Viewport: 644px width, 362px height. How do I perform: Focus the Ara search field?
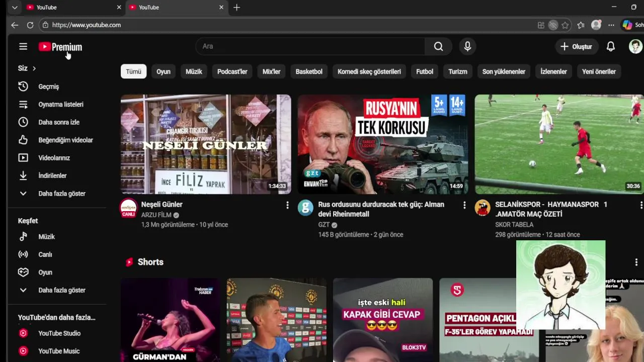tap(310, 46)
